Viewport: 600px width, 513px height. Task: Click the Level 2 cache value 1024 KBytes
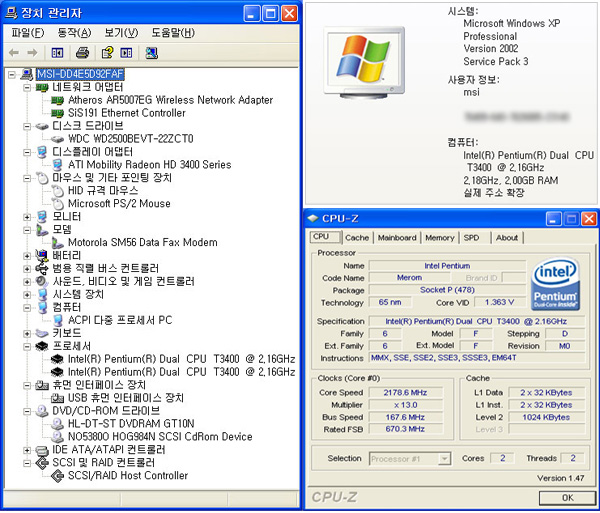point(546,417)
